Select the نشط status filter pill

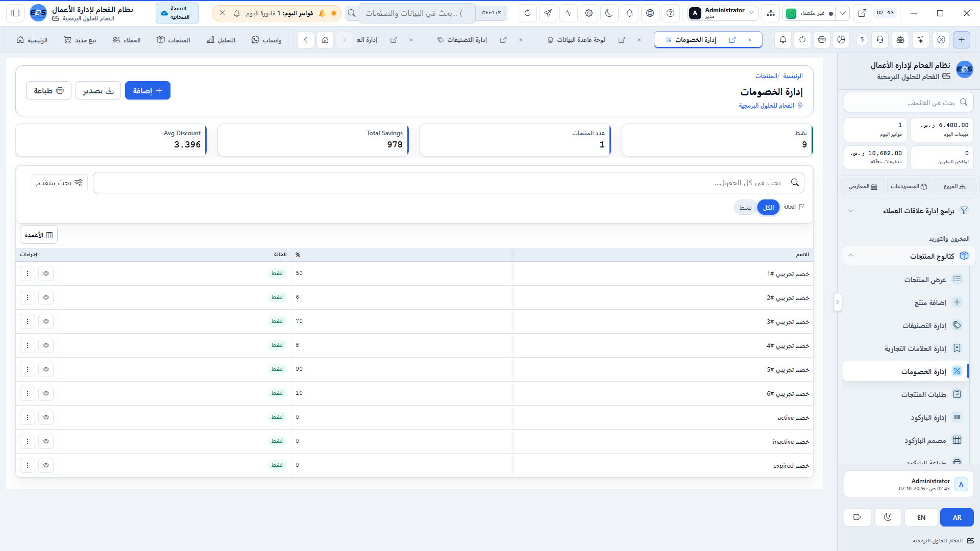[x=745, y=207]
